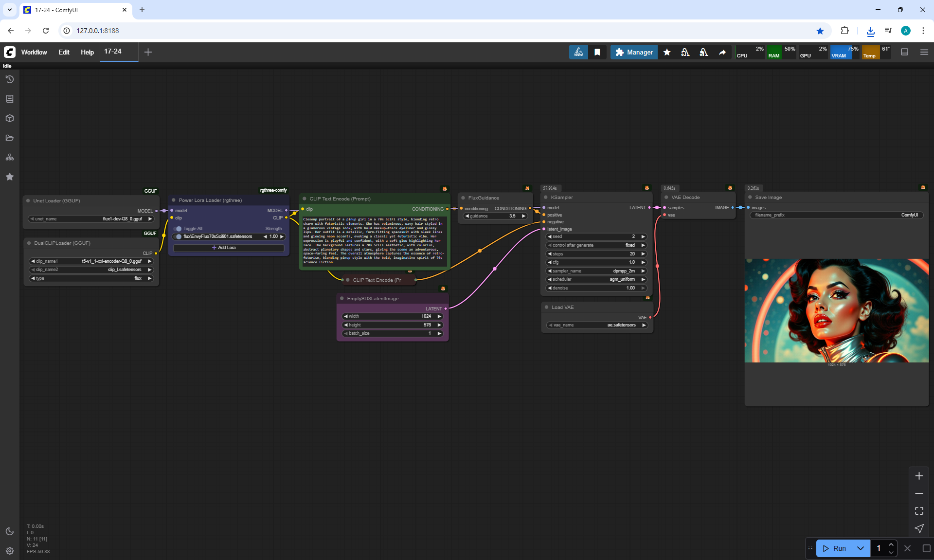Click the star favorites icon beside Manager
Screen dimensions: 934x560
click(667, 52)
